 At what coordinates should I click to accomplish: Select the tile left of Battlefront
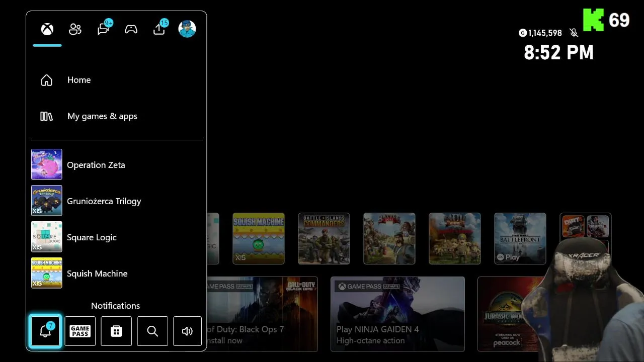(455, 238)
